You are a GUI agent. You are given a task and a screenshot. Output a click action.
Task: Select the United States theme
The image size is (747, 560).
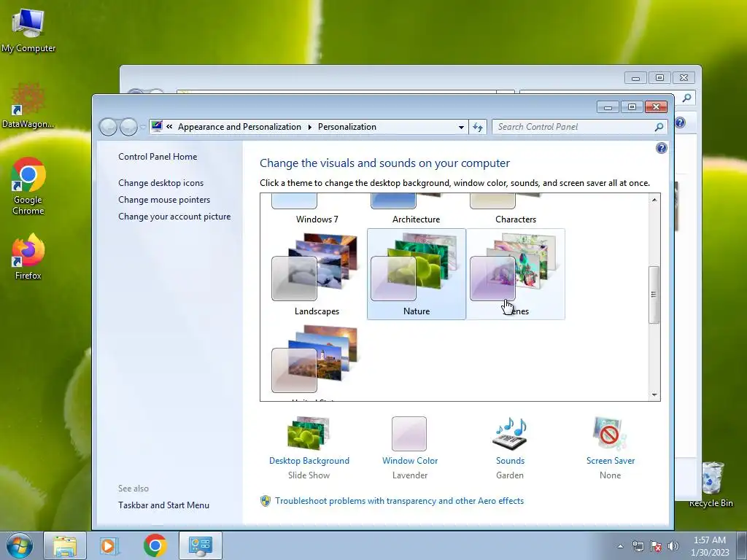pyautogui.click(x=317, y=363)
